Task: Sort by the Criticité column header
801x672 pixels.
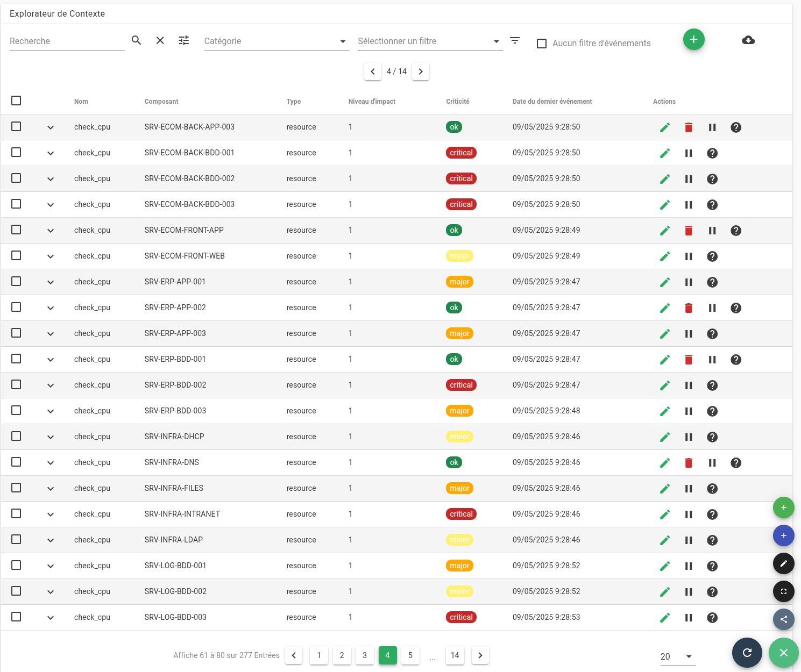Action: pos(458,102)
